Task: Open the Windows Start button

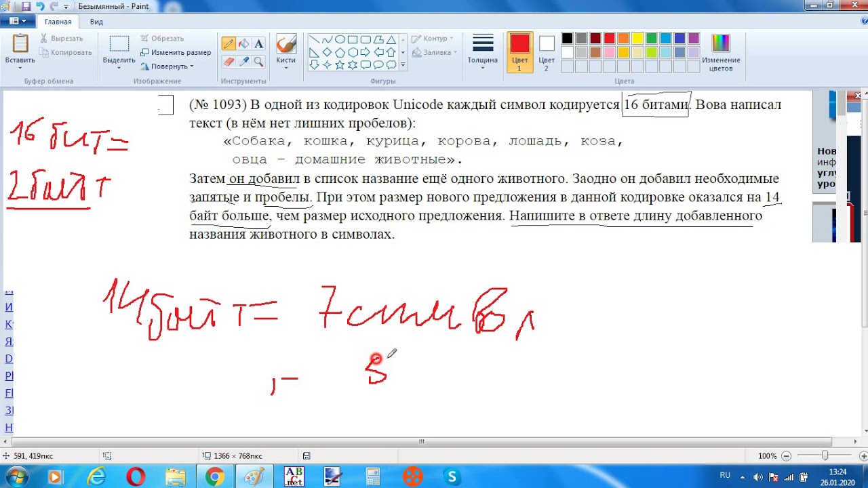Action: tap(16, 476)
